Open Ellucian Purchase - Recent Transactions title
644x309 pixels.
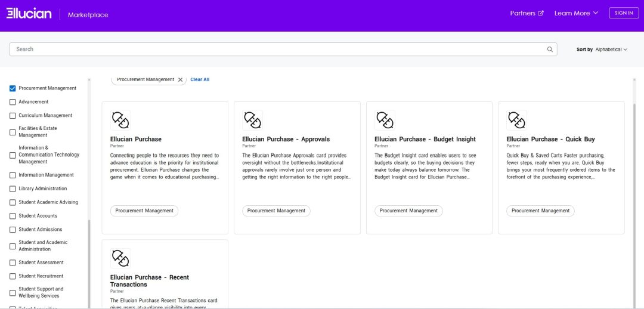click(150, 281)
